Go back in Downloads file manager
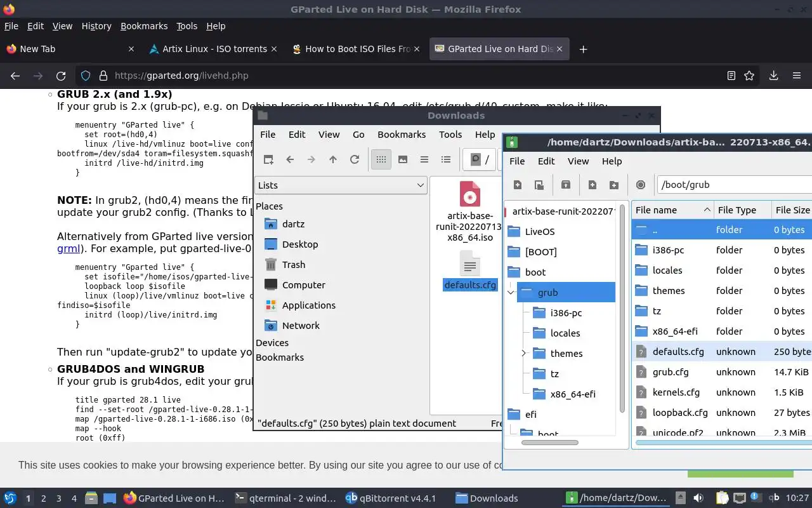Viewport: 812px width, 508px height. pos(290,159)
